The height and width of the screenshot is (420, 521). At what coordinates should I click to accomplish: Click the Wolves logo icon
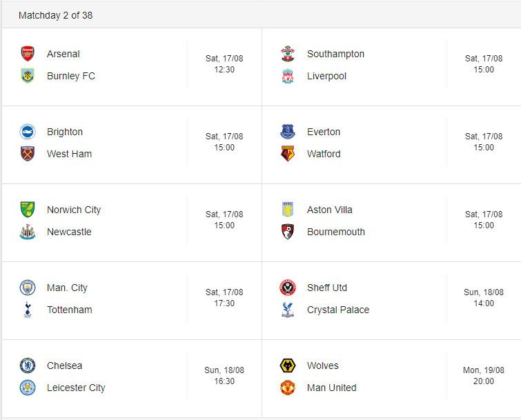288,366
